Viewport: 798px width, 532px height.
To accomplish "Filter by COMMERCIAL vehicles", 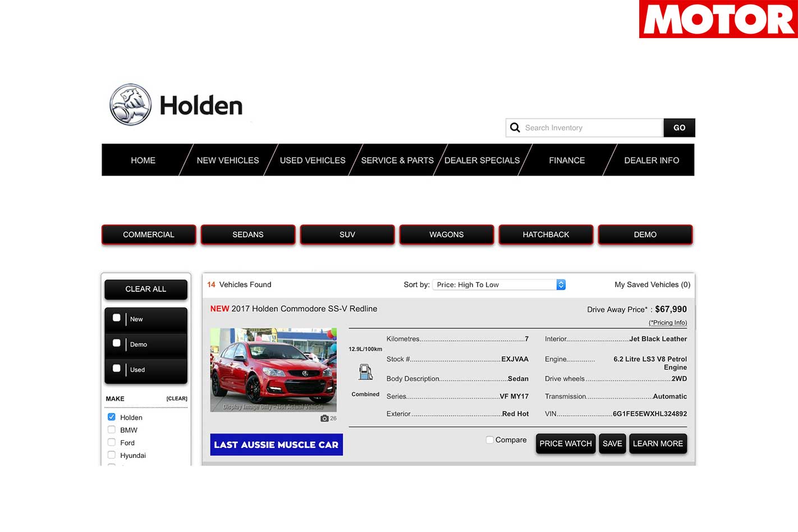I will [x=149, y=235].
